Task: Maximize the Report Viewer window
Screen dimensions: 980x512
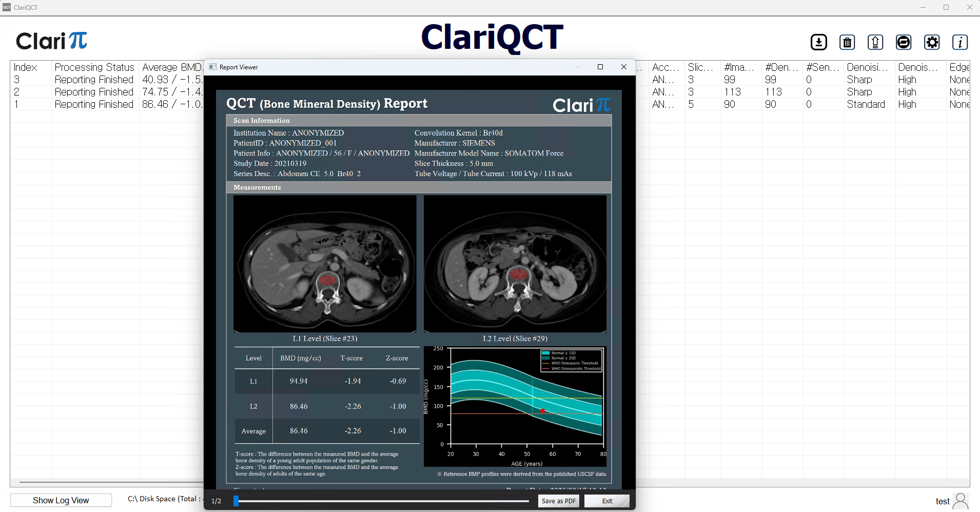Action: point(600,67)
